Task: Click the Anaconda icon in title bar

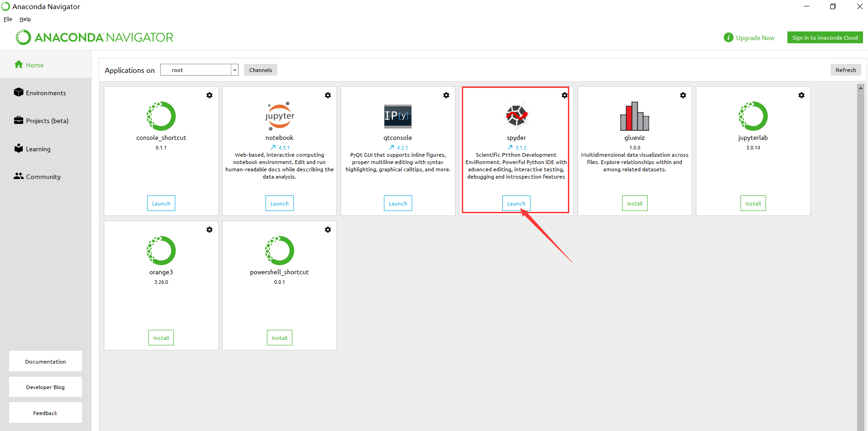Action: 5,6
